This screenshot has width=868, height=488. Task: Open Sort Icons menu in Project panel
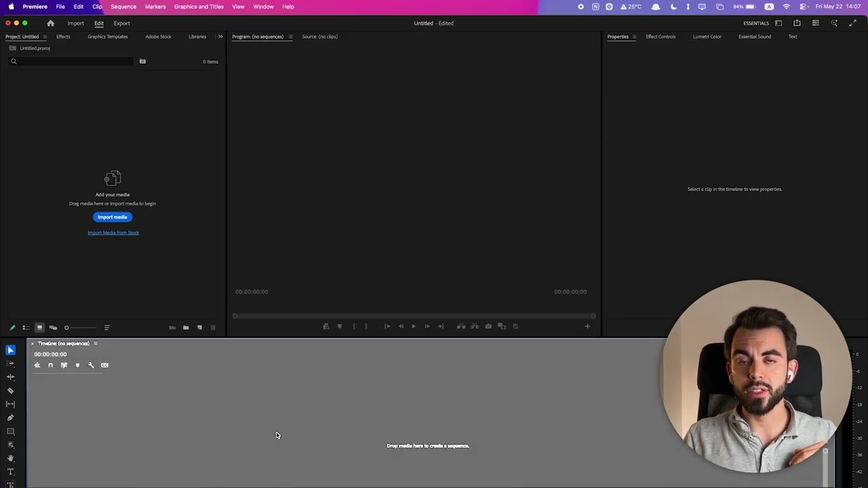pyautogui.click(x=106, y=327)
